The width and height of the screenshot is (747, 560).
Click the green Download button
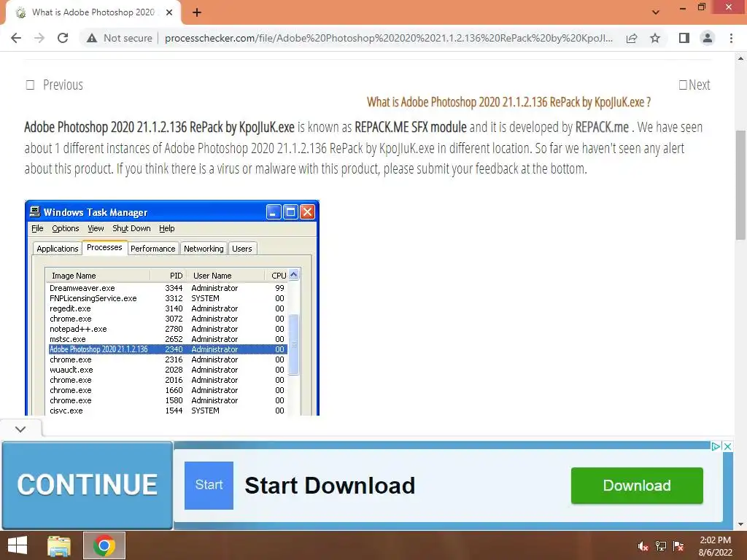637,485
